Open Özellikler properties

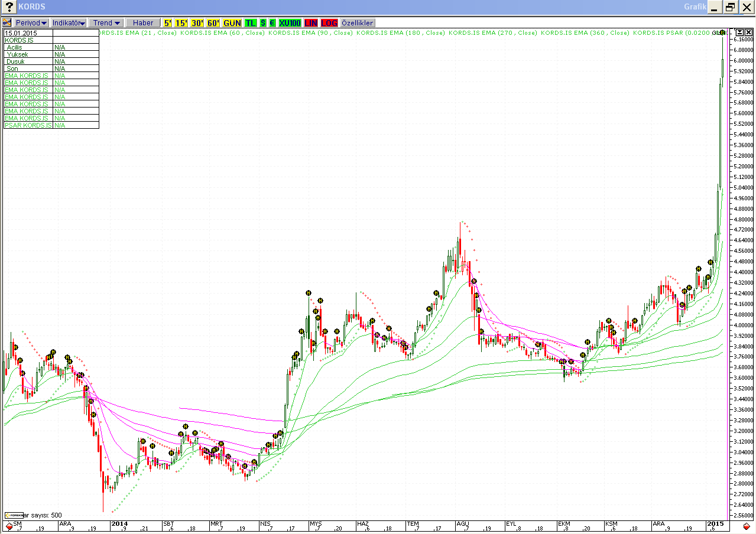[358, 23]
